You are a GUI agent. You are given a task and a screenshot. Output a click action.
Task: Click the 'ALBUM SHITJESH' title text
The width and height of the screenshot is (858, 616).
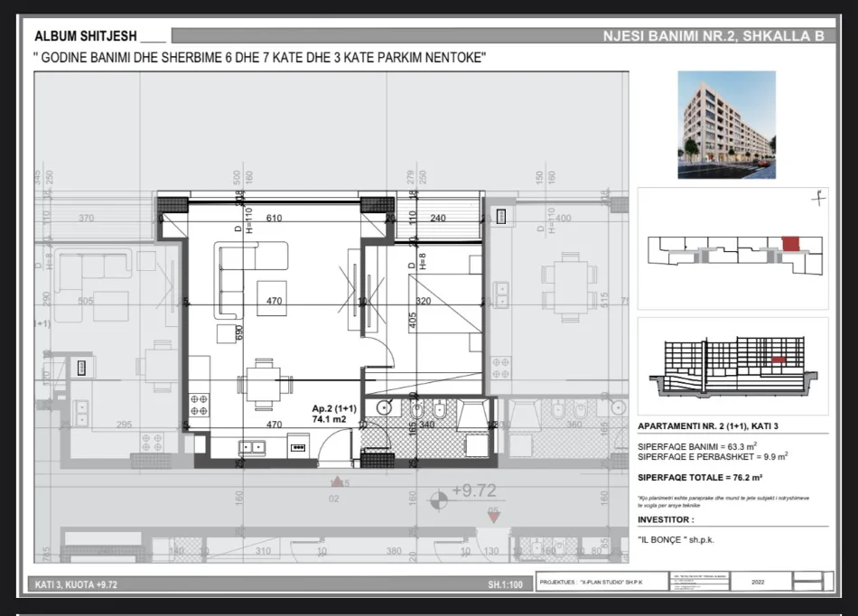[86, 37]
